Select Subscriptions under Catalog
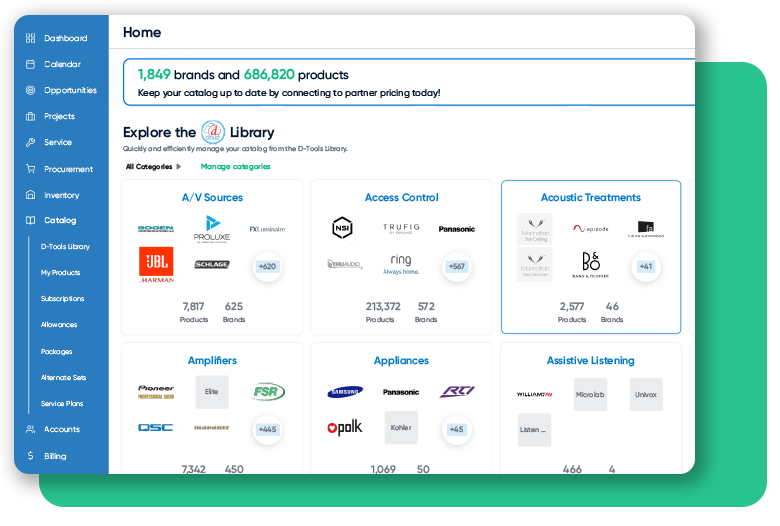The height and width of the screenshot is (526, 780). click(x=62, y=299)
